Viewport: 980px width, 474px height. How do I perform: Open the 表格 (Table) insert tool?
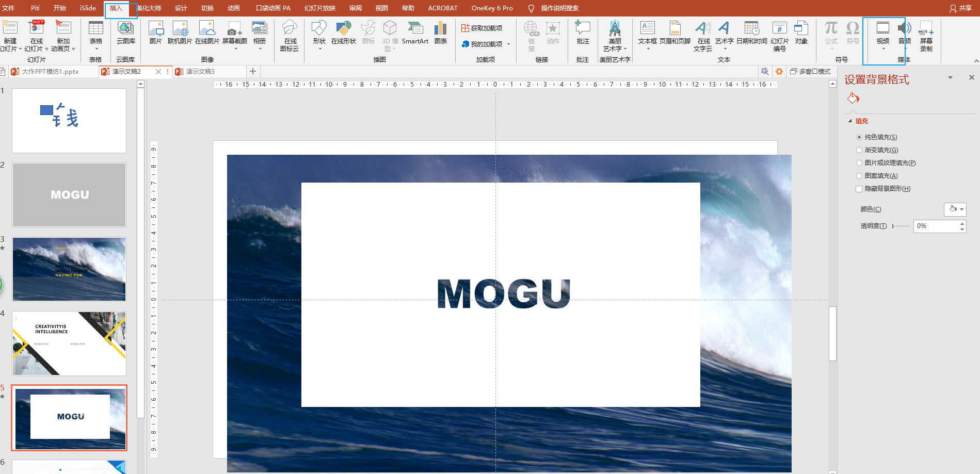click(96, 34)
